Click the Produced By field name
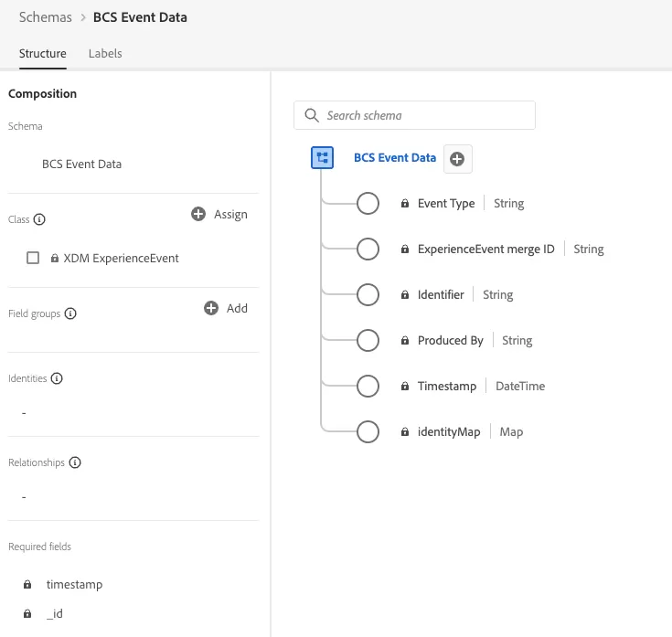The image size is (672, 637). click(x=451, y=341)
